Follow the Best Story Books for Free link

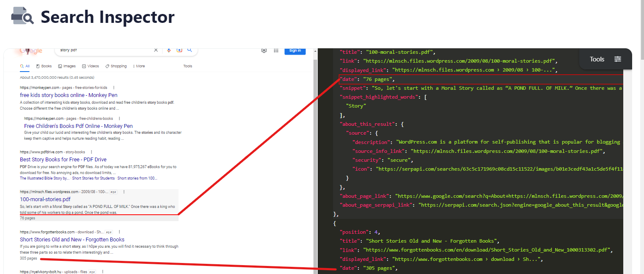tap(63, 160)
